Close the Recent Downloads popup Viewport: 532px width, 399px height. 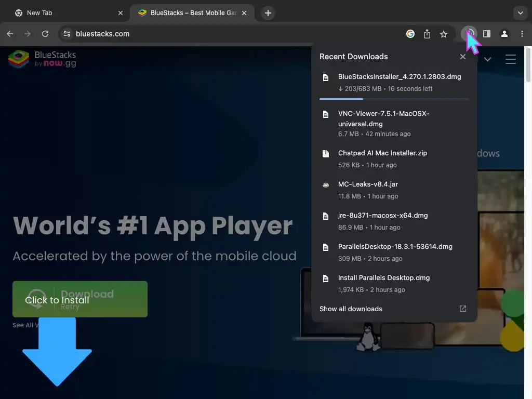pos(463,57)
